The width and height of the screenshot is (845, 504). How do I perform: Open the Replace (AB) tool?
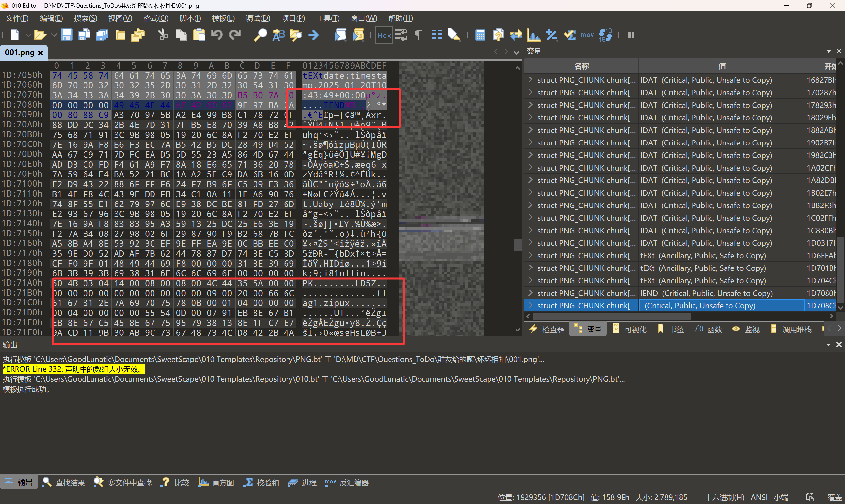[279, 35]
